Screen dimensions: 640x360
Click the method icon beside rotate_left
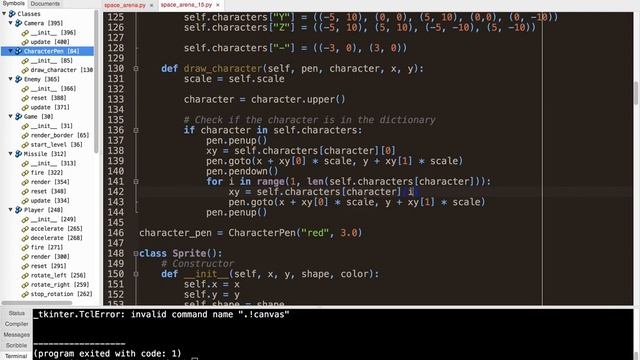pos(25,275)
